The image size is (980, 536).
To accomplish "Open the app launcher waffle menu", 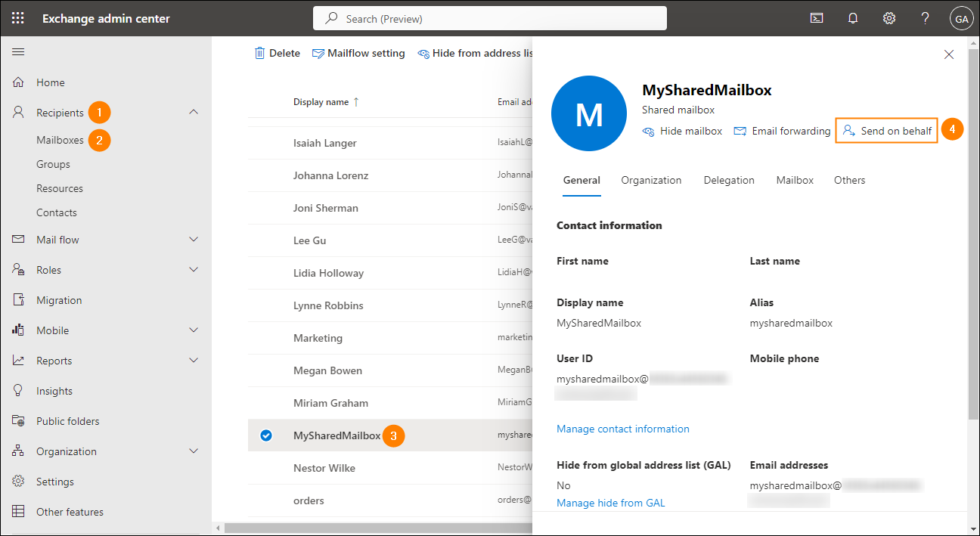I will (18, 19).
